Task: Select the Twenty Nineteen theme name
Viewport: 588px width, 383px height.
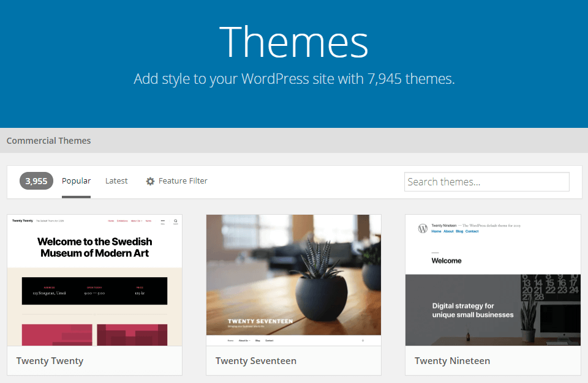Action: tap(452, 361)
